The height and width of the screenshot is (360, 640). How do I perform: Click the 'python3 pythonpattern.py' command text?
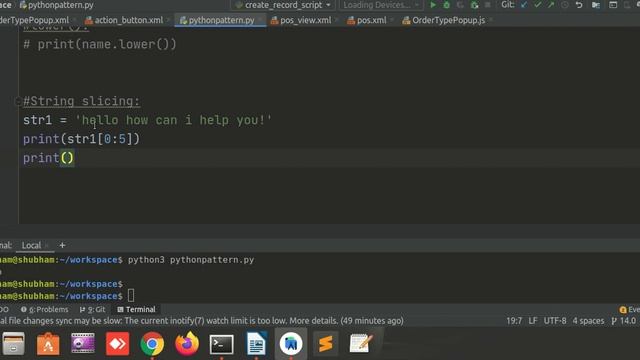(x=191, y=260)
